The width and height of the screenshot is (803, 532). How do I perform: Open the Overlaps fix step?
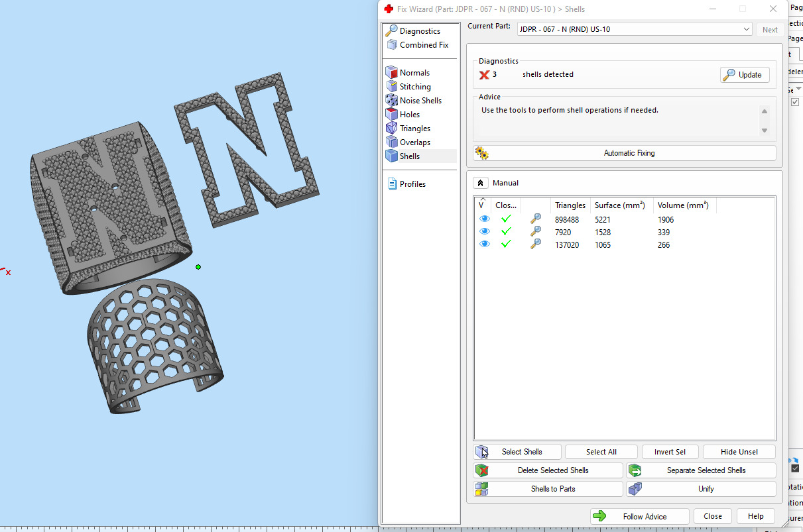tap(415, 142)
